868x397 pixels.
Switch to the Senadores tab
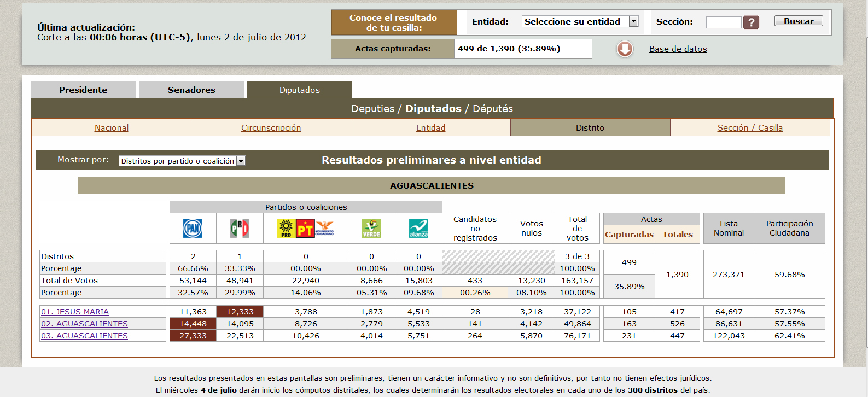191,90
